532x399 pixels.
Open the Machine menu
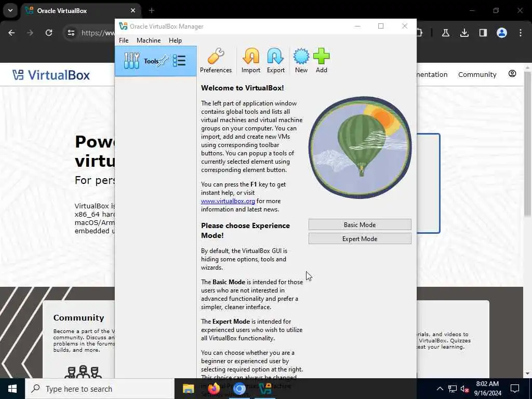(x=149, y=41)
